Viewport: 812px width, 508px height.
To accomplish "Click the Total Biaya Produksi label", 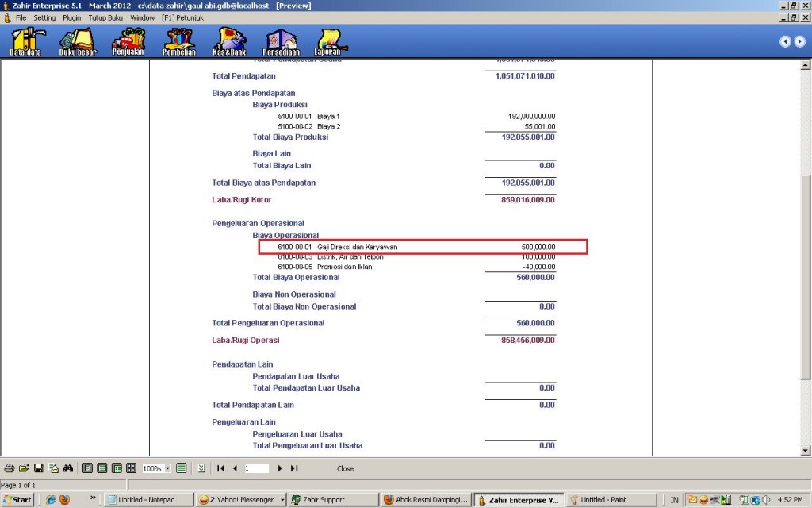I will click(x=290, y=137).
